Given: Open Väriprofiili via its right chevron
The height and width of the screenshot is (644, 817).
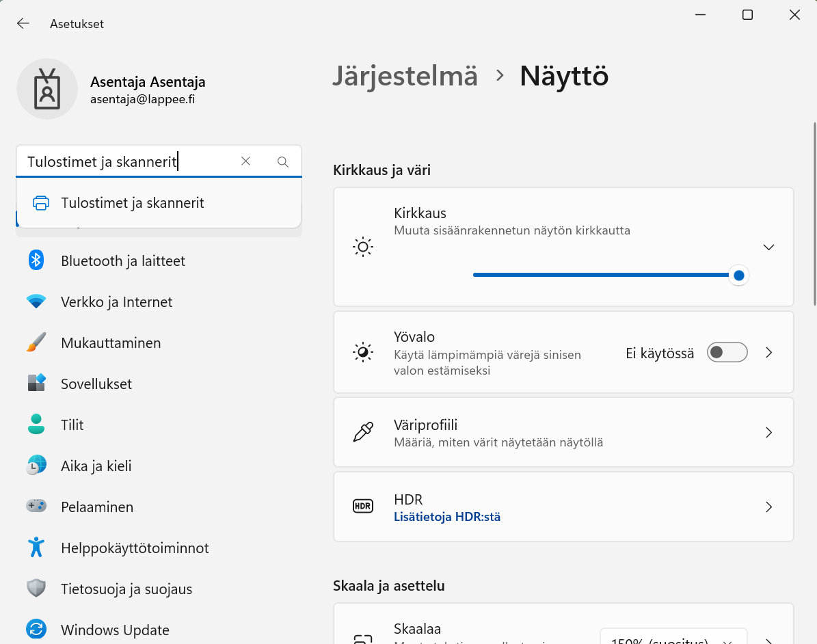Looking at the screenshot, I should pos(769,433).
